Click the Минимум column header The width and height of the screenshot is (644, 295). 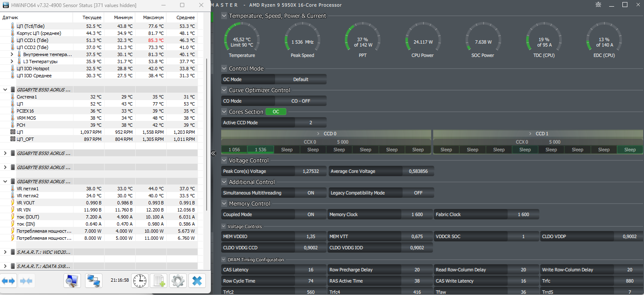[x=120, y=17]
